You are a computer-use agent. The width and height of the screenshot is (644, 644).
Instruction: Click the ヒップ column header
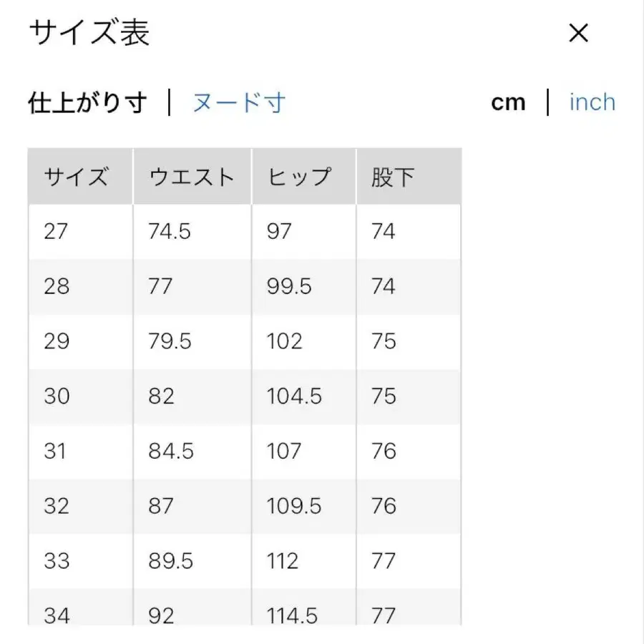pyautogui.click(x=301, y=175)
